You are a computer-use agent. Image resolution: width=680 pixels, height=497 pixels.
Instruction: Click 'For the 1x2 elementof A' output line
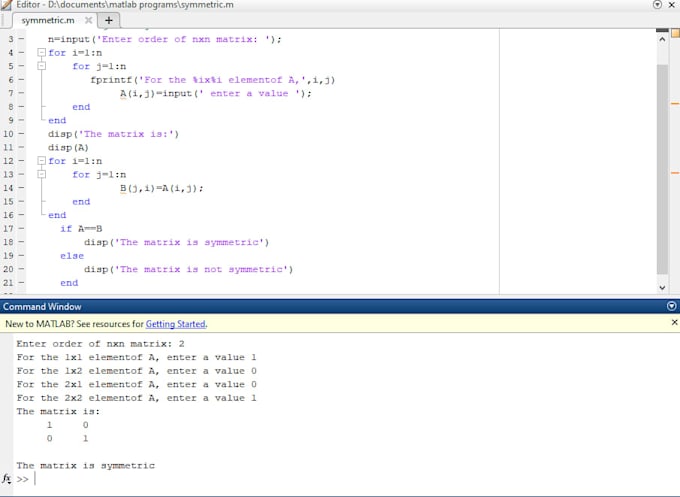pos(137,371)
